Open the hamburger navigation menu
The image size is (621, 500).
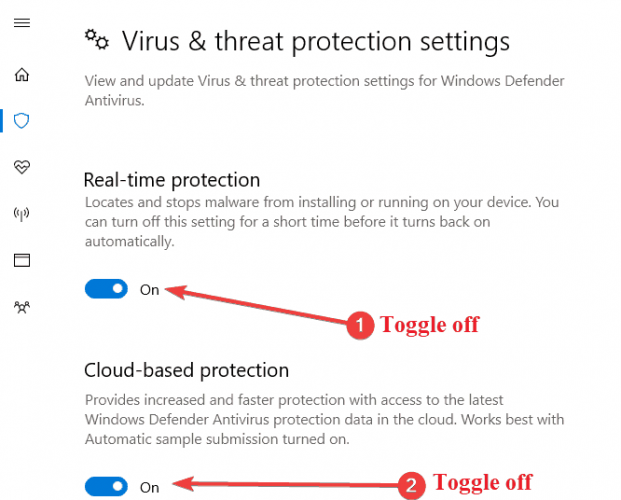[x=22, y=23]
